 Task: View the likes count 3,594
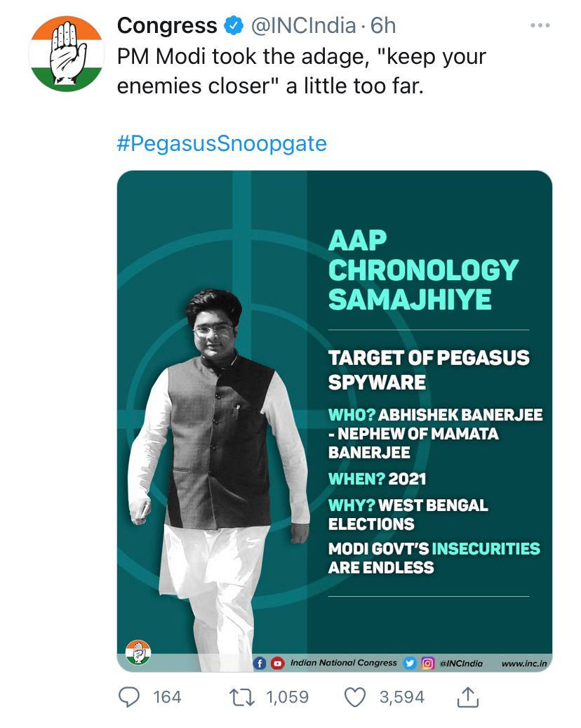[x=402, y=697]
